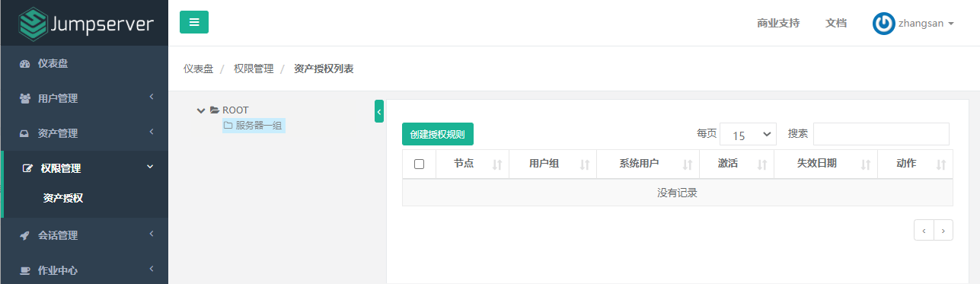
Task: Expand 资产管理 menu chevron
Action: (x=152, y=132)
